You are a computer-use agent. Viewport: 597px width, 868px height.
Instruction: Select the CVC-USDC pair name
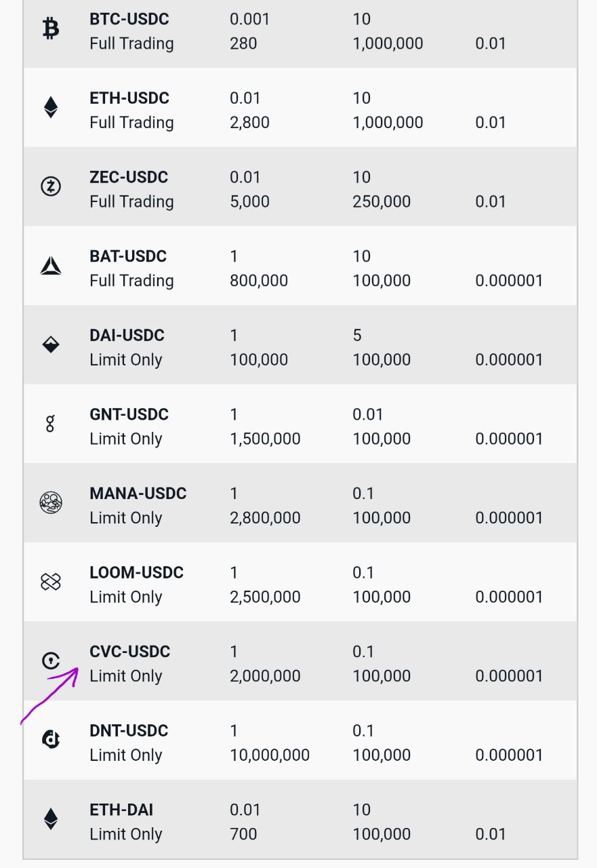click(130, 652)
